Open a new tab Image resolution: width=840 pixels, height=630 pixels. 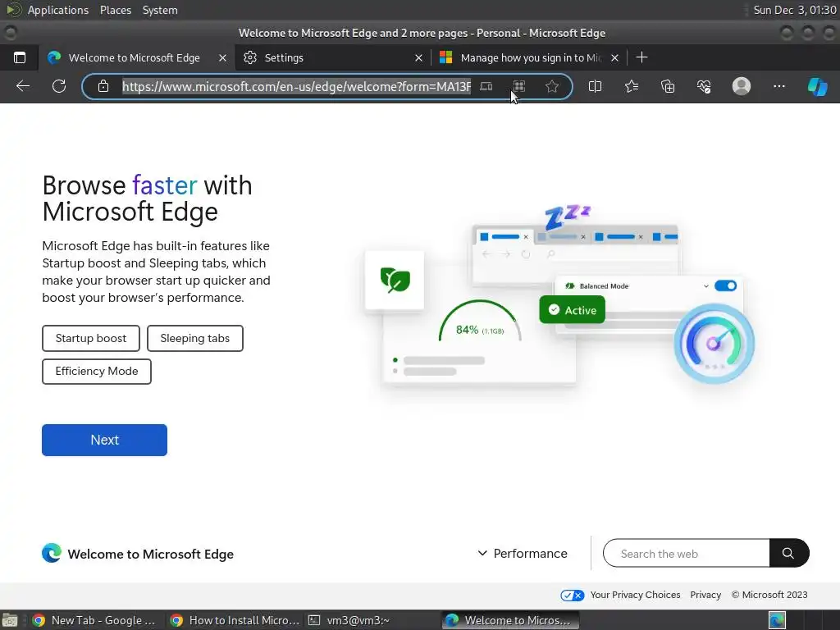[641, 57]
